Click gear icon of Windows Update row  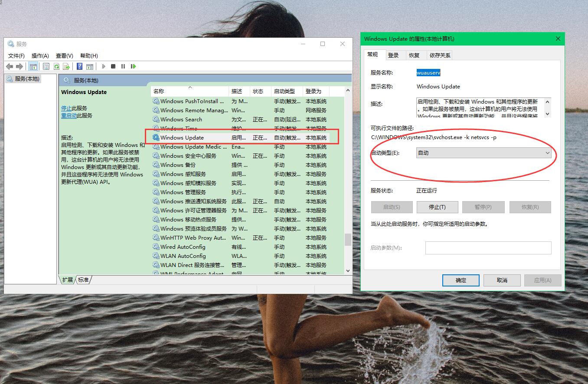click(156, 137)
